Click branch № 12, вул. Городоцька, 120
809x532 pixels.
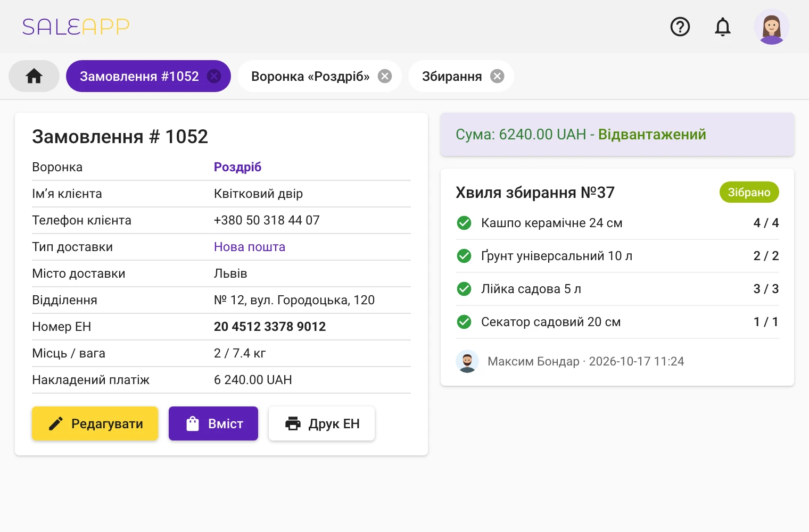[294, 300]
